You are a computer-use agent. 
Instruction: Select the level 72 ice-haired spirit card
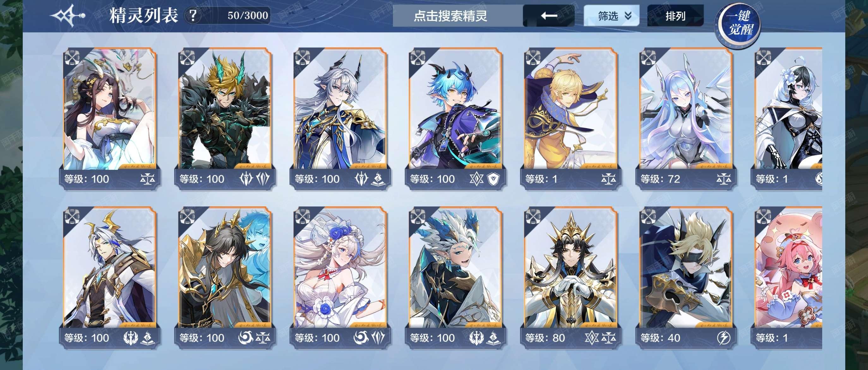click(x=685, y=118)
